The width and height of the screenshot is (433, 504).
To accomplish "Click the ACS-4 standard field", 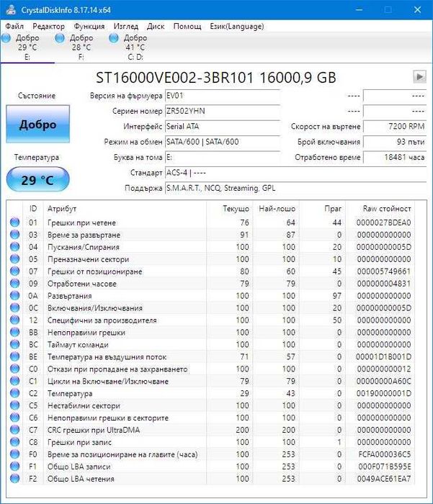I will pyautogui.click(x=295, y=173).
